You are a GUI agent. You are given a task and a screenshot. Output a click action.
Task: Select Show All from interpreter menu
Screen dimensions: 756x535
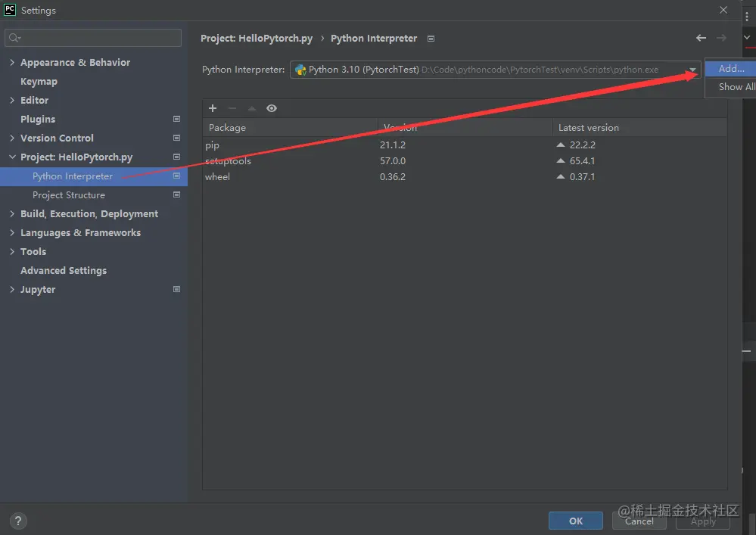(x=731, y=87)
